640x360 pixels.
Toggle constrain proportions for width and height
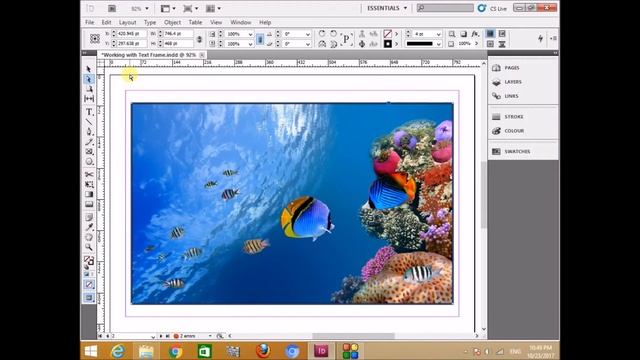[199, 39]
